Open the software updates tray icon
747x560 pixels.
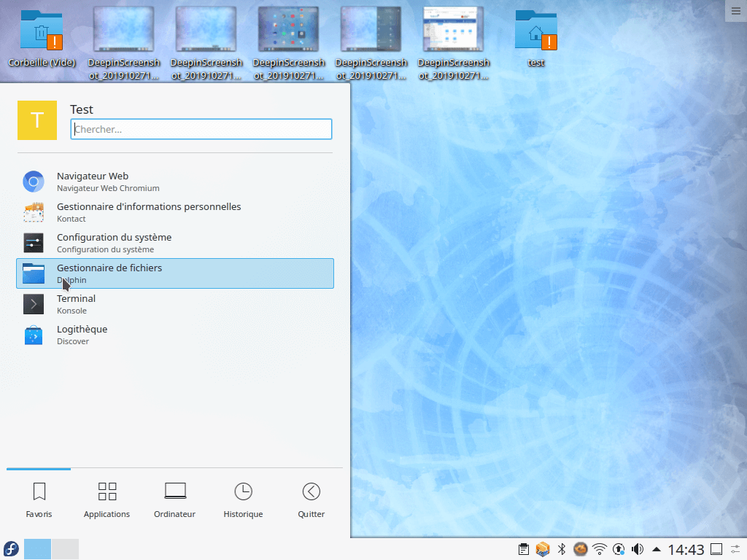pyautogui.click(x=619, y=550)
